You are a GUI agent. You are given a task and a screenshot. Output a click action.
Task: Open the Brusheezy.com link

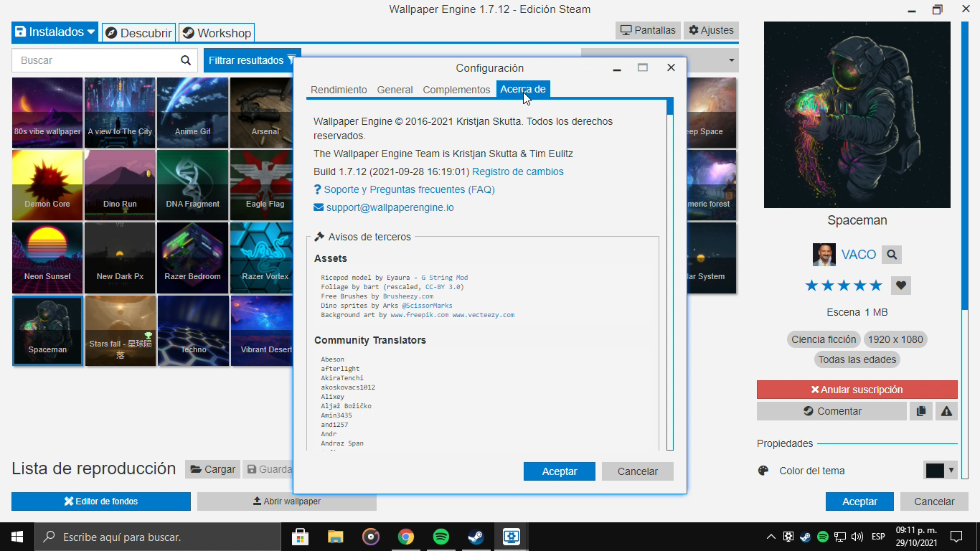(x=408, y=296)
